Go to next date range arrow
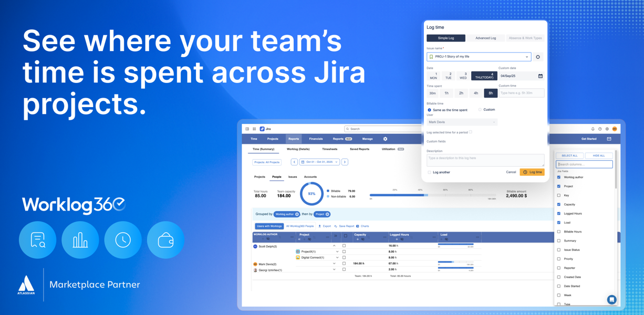 (x=345, y=162)
